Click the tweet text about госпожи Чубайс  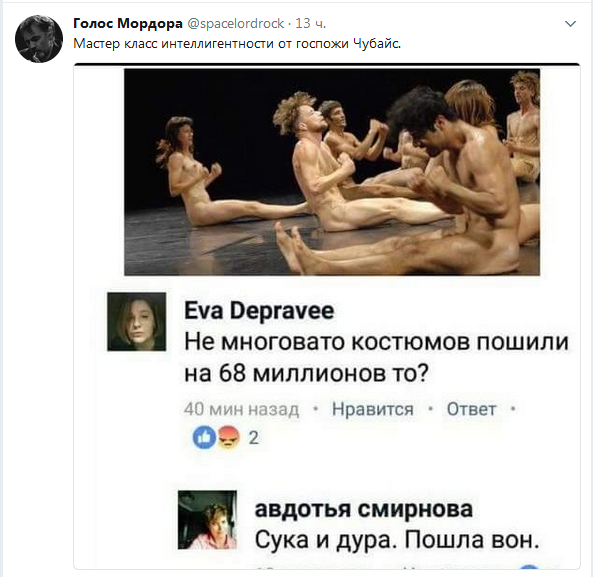click(x=237, y=44)
